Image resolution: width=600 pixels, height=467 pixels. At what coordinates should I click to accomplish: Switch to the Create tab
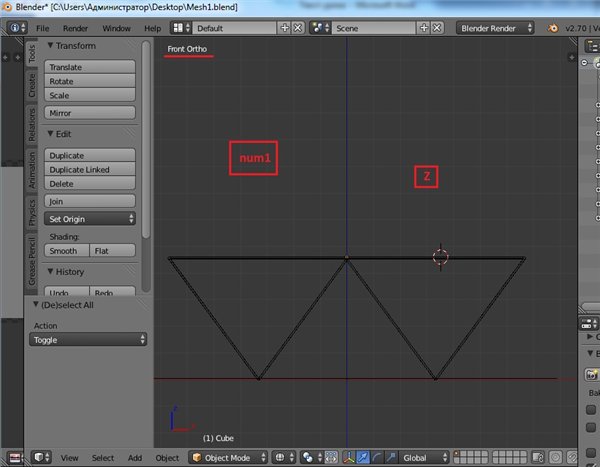click(x=31, y=86)
